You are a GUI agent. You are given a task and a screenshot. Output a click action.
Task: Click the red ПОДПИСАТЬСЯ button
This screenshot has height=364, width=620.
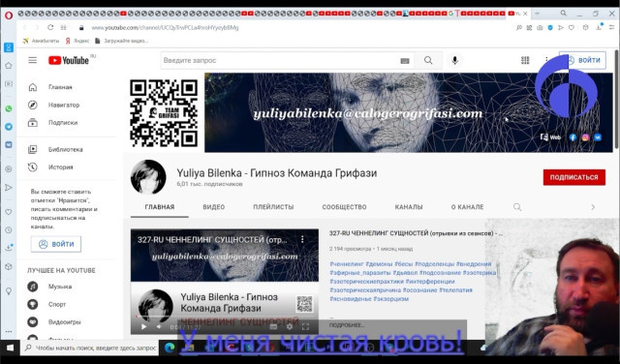pyautogui.click(x=574, y=177)
